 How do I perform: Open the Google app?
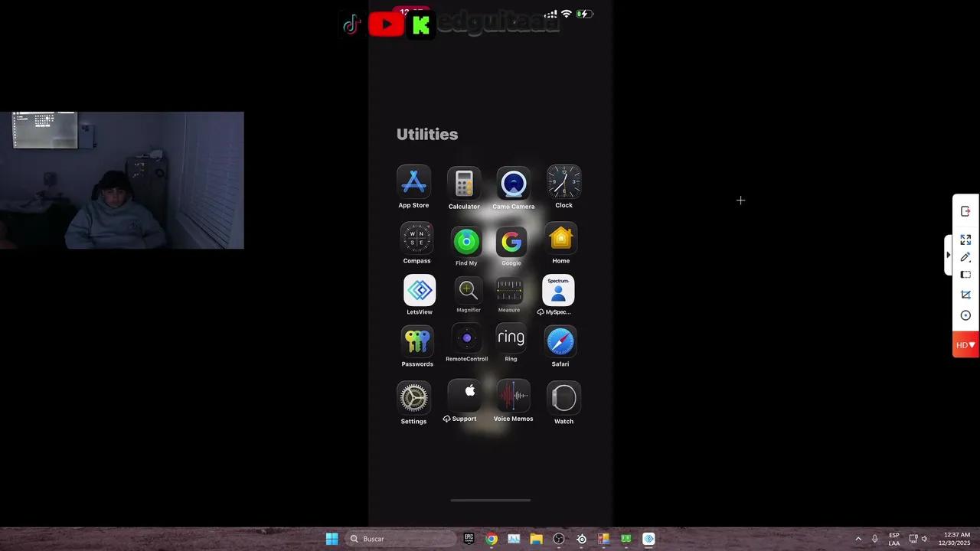(x=511, y=242)
